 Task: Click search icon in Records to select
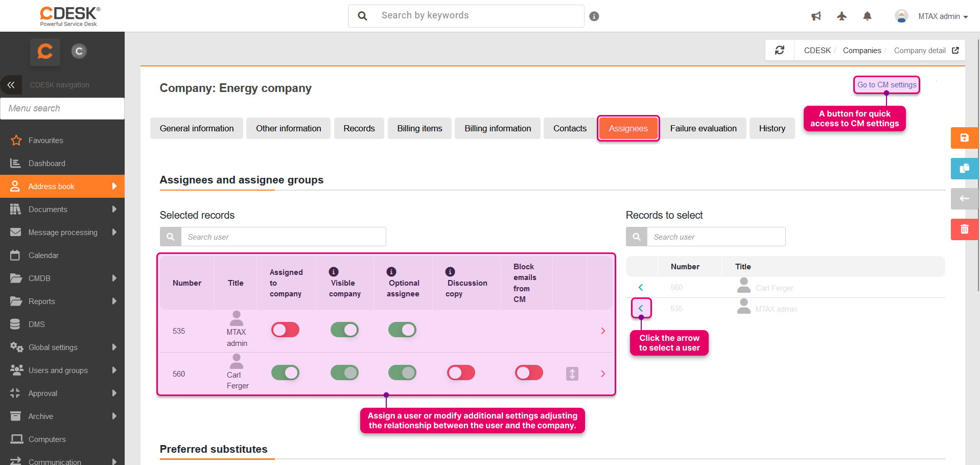point(637,237)
